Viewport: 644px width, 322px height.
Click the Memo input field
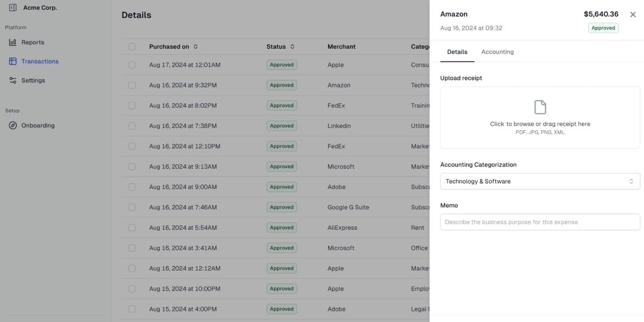[540, 222]
